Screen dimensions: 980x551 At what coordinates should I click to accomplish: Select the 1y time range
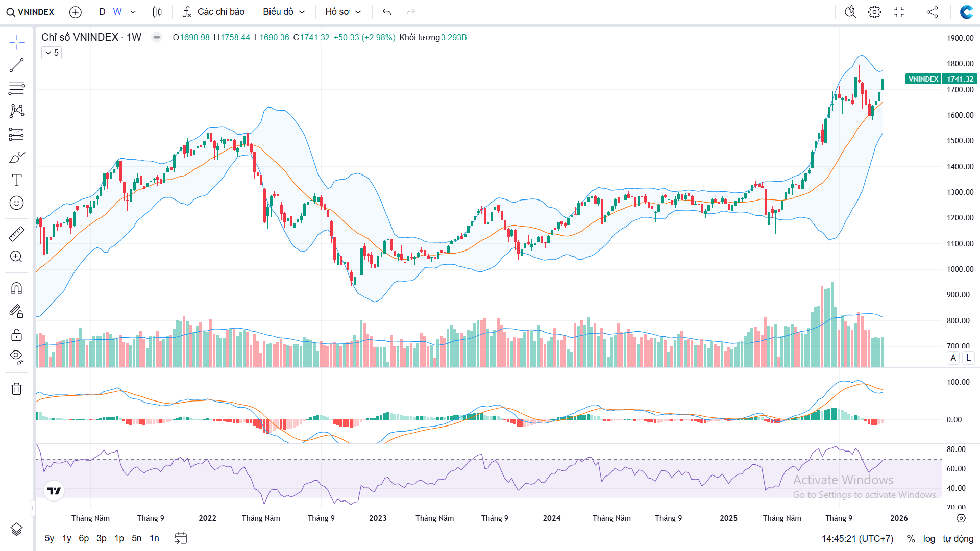(x=67, y=538)
